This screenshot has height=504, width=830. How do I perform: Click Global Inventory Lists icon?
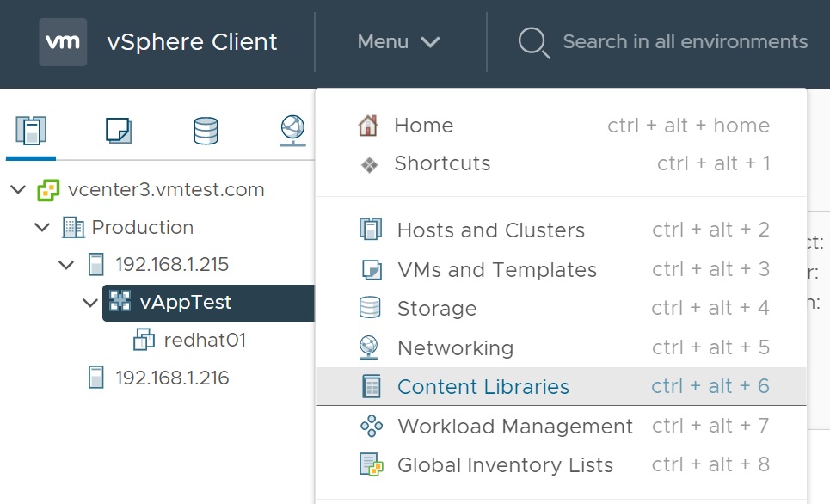coord(371,464)
